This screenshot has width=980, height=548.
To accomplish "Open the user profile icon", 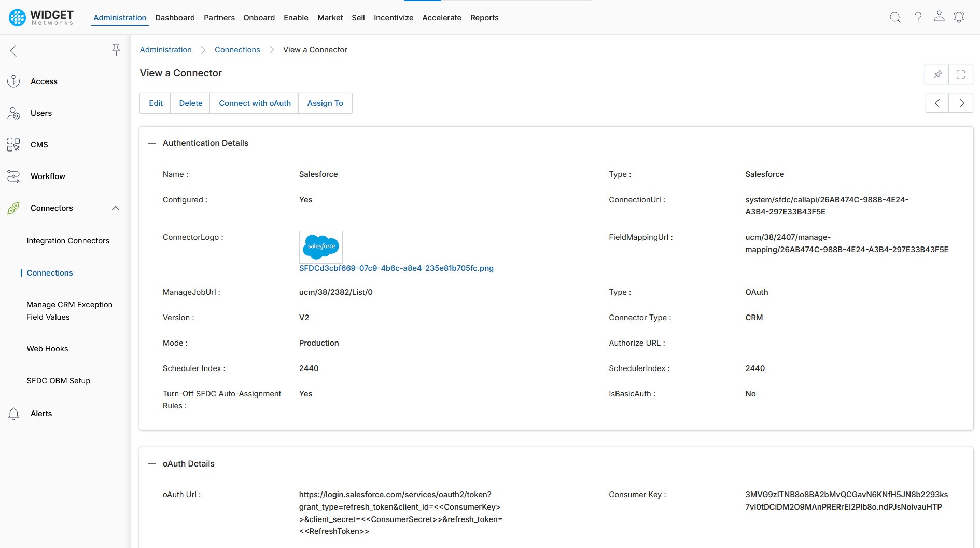I will click(939, 17).
